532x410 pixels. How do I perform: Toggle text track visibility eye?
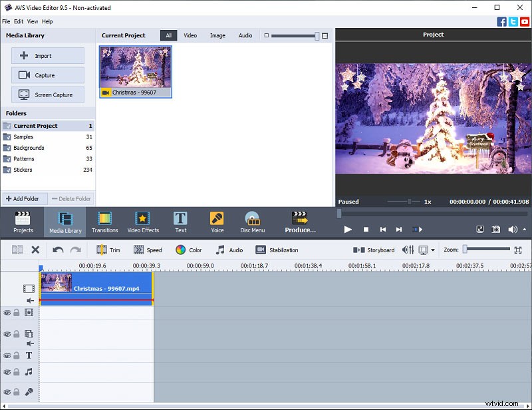(x=7, y=355)
